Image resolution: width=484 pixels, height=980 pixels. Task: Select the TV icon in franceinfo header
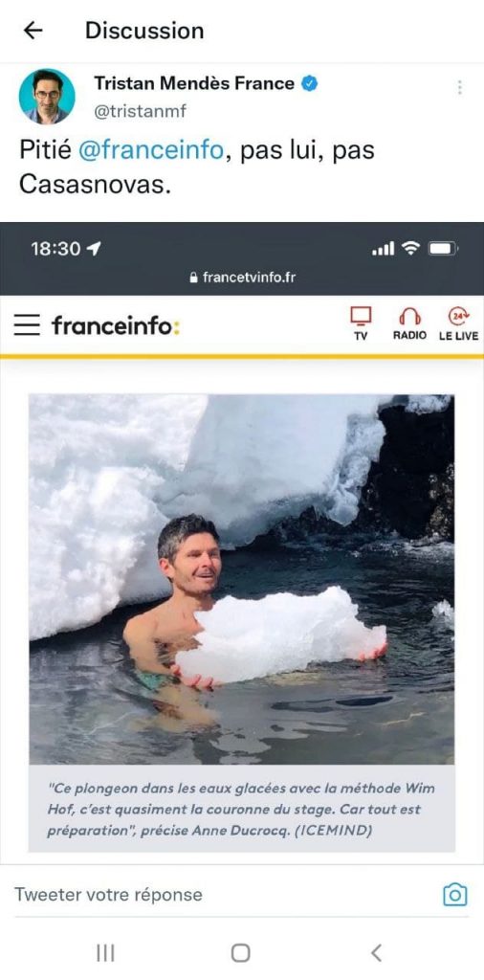361,323
